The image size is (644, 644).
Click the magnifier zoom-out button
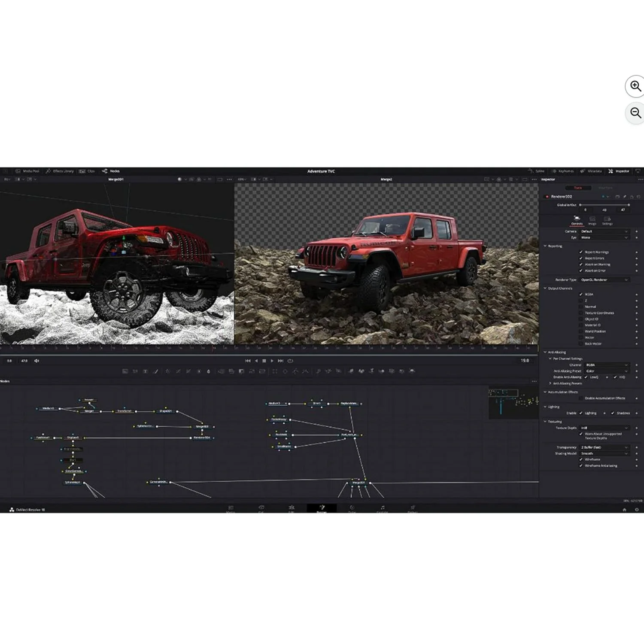tap(635, 113)
